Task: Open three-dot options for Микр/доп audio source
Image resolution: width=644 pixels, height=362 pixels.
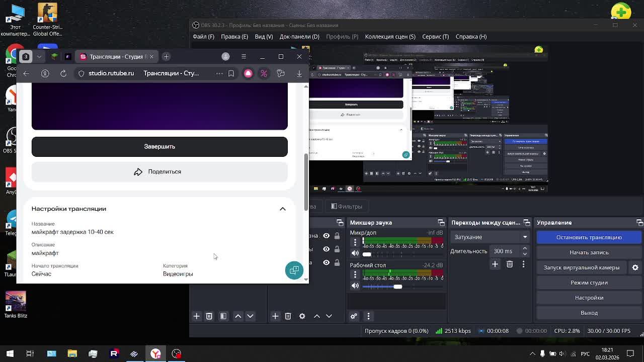Action: tap(355, 242)
